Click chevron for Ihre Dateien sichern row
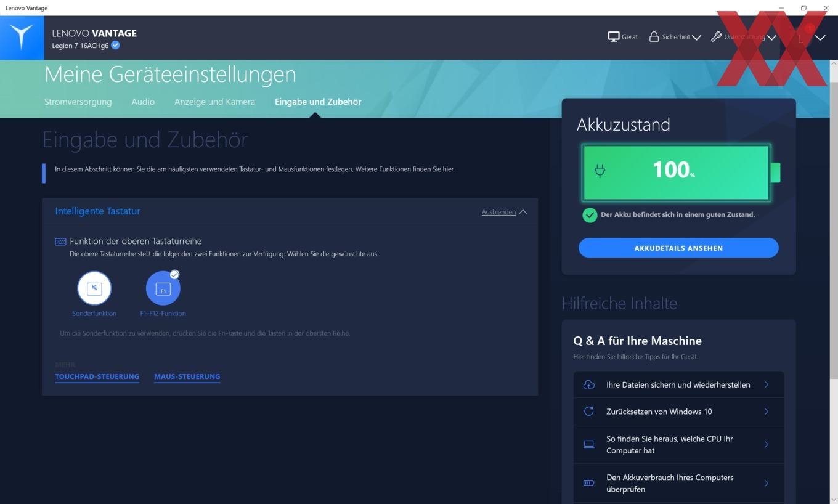 767,384
